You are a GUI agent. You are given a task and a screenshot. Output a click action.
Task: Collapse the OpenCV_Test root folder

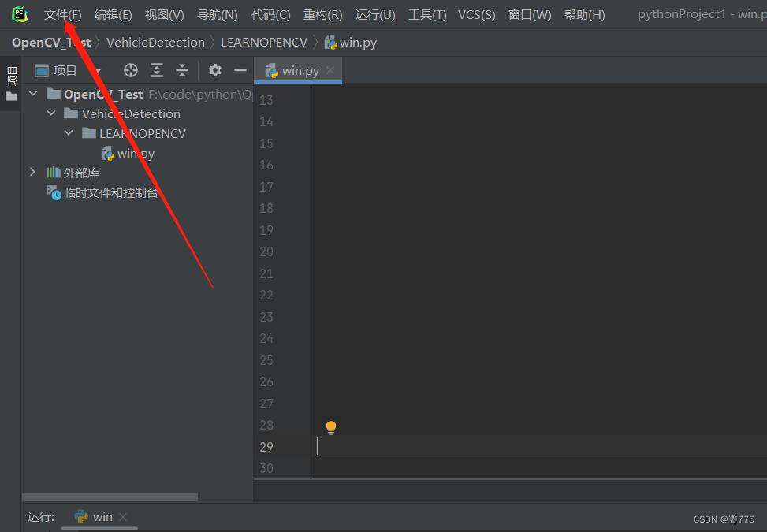point(33,93)
